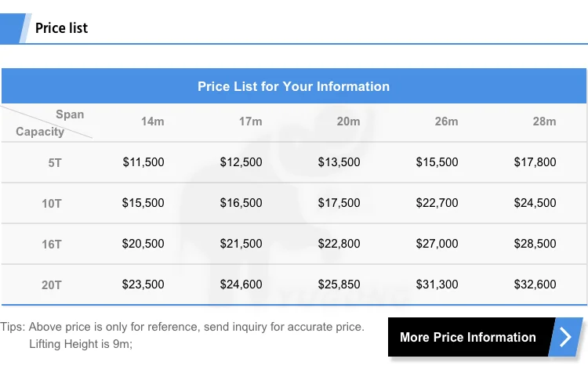Screen dimensions: 588x384
Task: Click the Price List for Your Information banner
Action: (x=293, y=86)
